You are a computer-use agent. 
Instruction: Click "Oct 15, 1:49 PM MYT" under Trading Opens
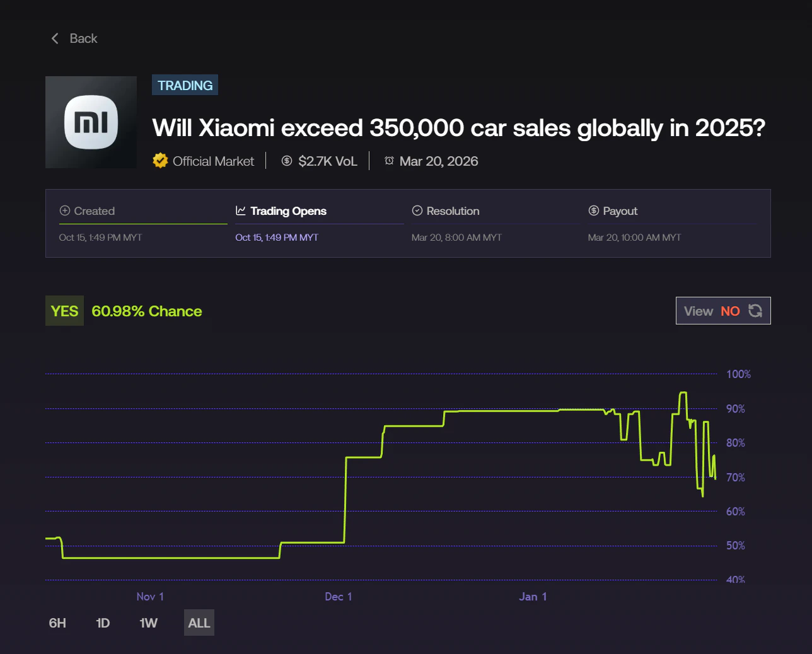[277, 238]
